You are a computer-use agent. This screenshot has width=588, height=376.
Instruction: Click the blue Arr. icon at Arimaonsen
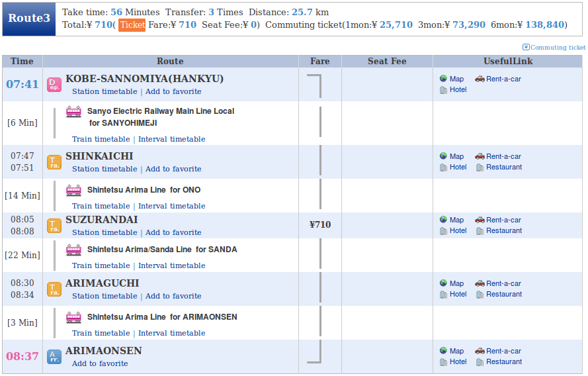pos(54,357)
